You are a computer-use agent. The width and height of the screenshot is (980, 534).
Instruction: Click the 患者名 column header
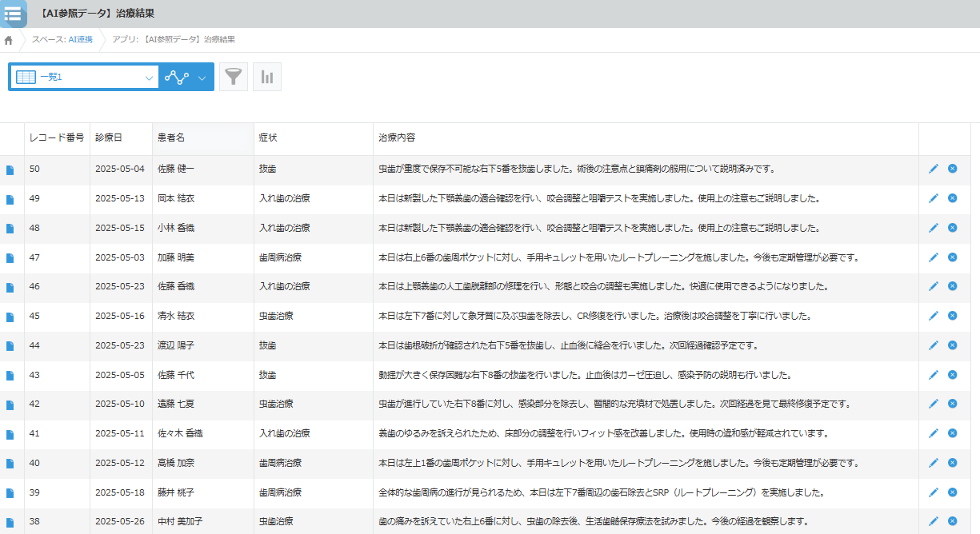(171, 138)
